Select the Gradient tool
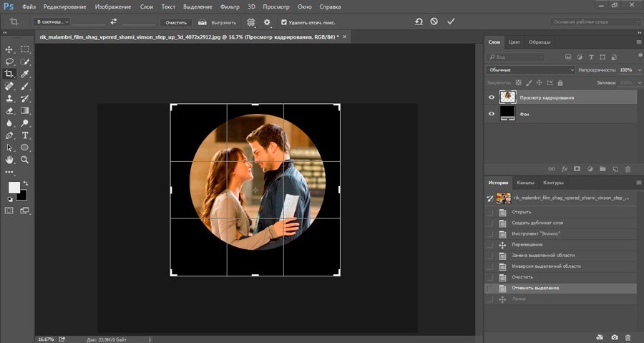Screen dimensions: 644x343 pos(24,111)
